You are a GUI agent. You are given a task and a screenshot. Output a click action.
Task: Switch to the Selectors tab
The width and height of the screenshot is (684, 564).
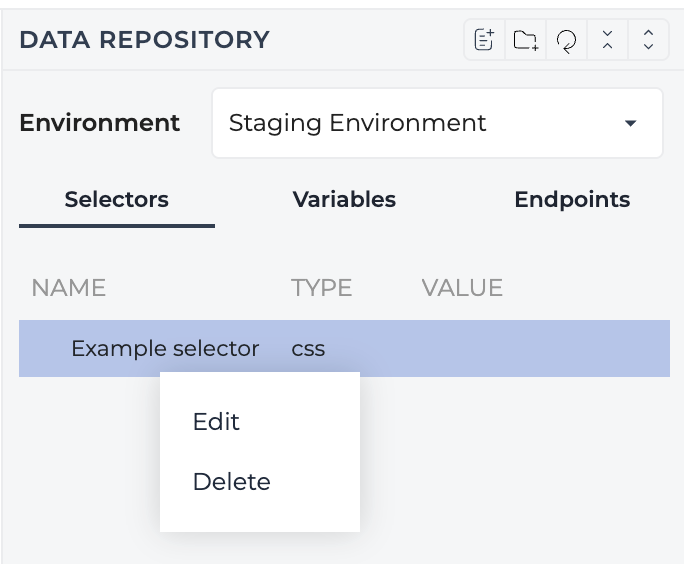[116, 200]
